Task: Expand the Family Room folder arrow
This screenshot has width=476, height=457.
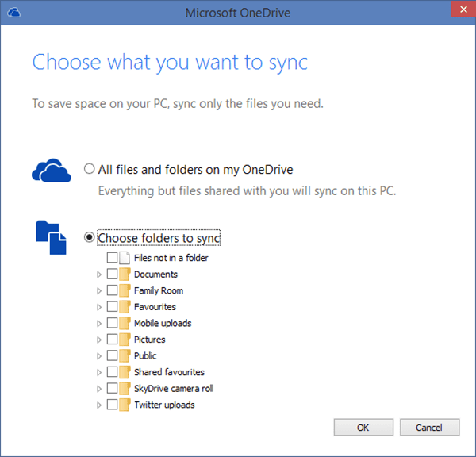Action: (99, 291)
